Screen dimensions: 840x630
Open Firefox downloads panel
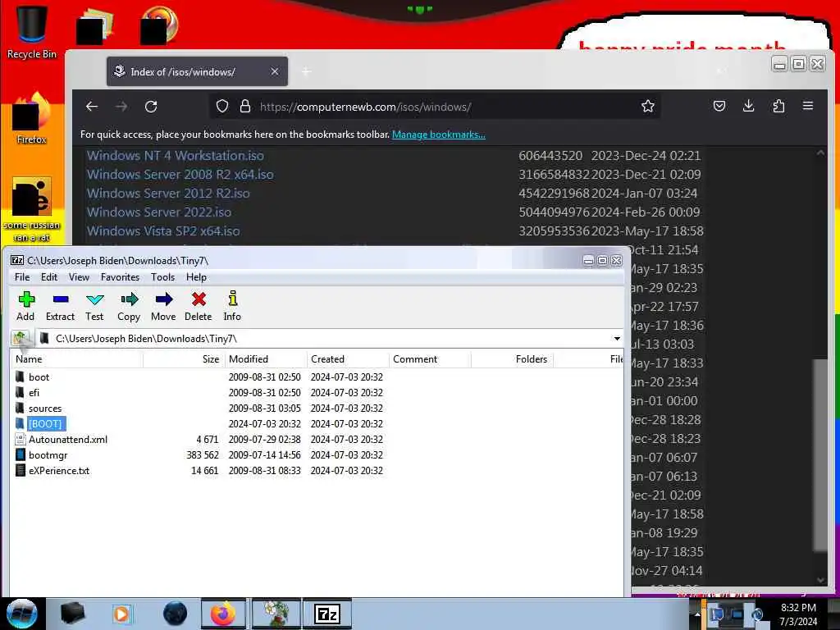point(748,106)
